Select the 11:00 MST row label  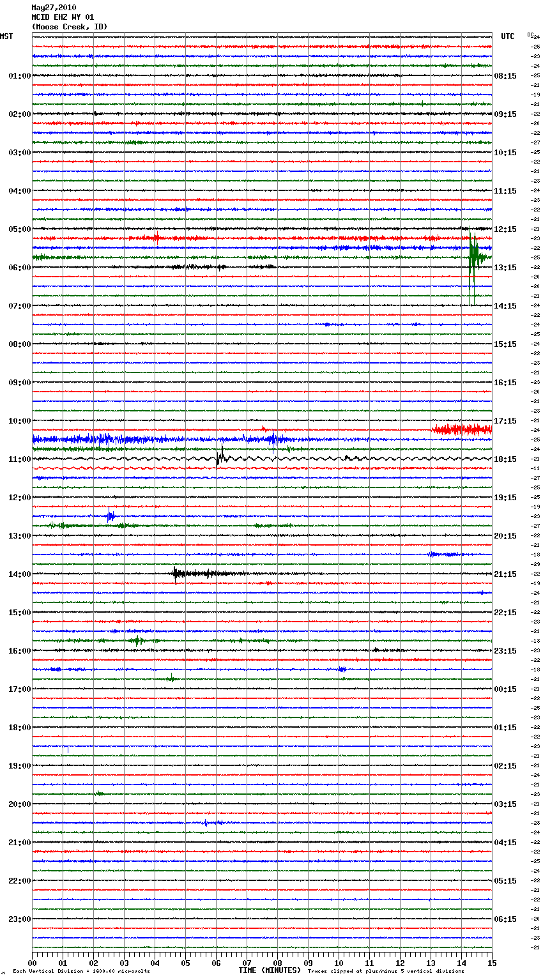19,459
